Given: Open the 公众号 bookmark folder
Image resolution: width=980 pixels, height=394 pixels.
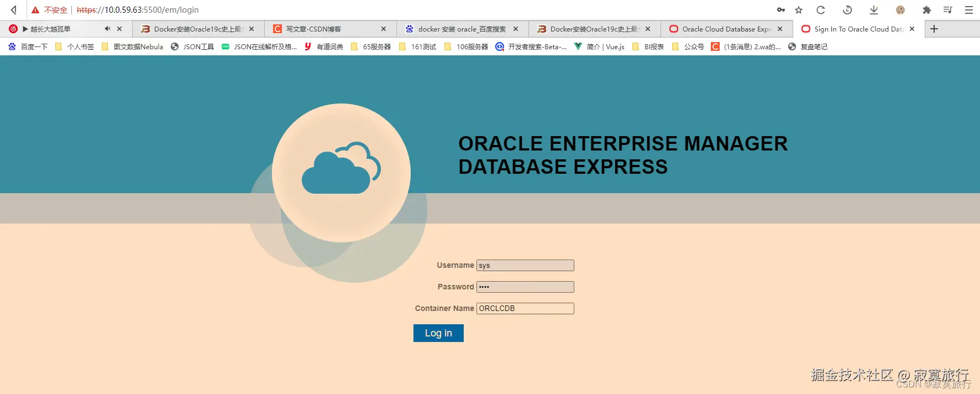Looking at the screenshot, I should pyautogui.click(x=688, y=47).
